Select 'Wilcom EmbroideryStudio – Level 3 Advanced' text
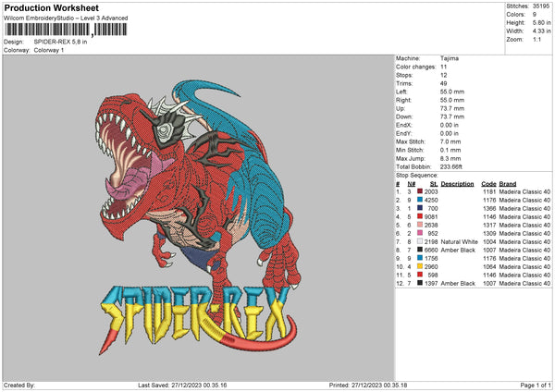This screenshot has width=555, height=392. (x=66, y=18)
